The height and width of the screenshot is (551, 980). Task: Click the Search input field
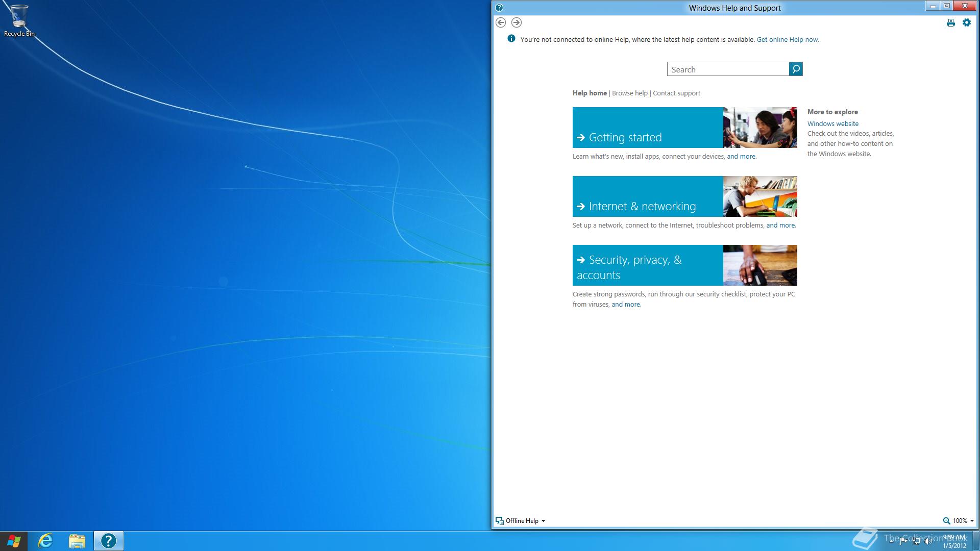728,69
